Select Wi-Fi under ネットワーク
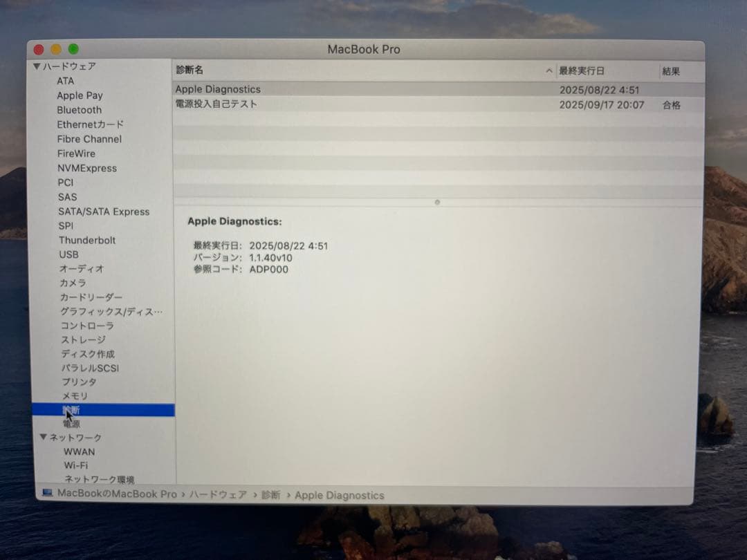The image size is (747, 560). click(x=76, y=465)
